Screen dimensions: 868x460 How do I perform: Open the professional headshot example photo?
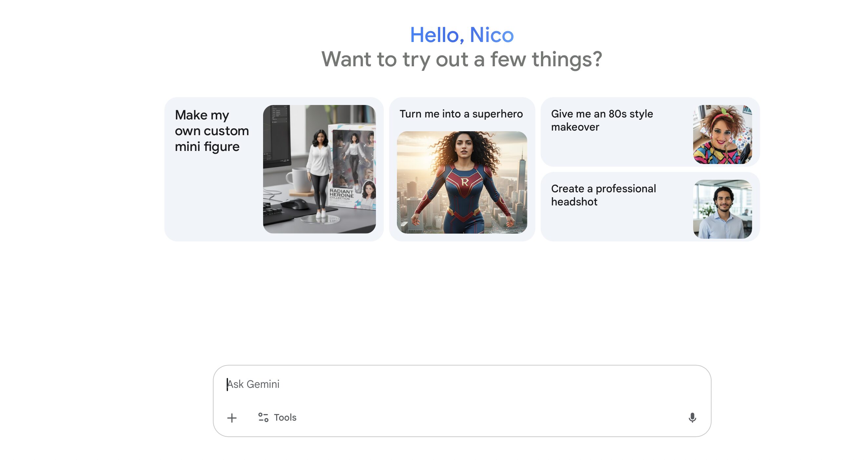point(722,209)
